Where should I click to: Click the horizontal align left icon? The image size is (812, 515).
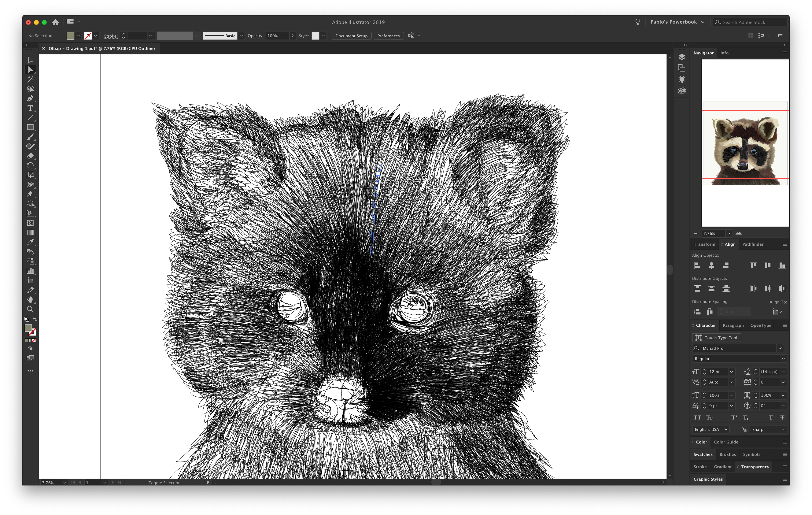(697, 265)
